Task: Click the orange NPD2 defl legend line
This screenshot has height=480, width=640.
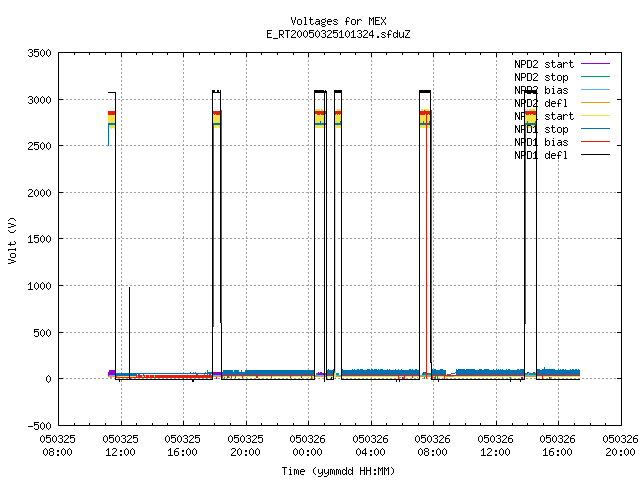Action: click(596, 102)
